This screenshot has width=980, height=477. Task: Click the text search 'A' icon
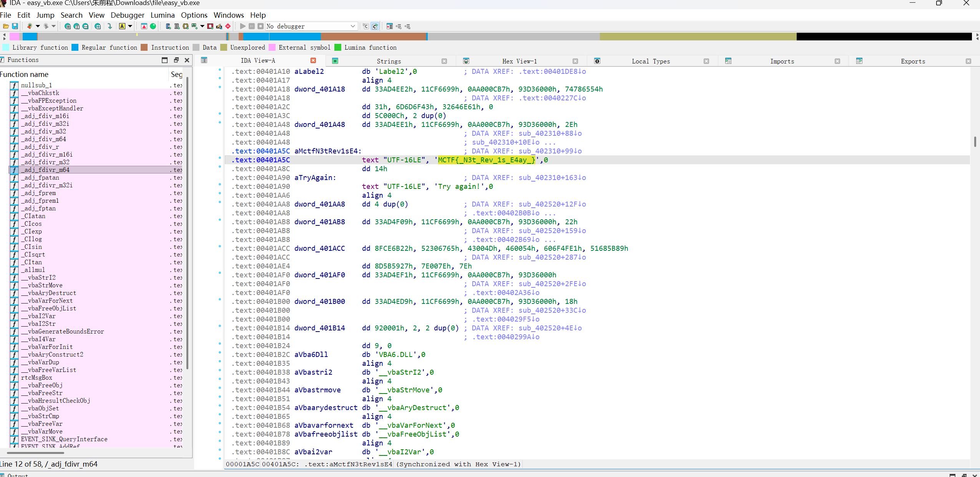[122, 26]
